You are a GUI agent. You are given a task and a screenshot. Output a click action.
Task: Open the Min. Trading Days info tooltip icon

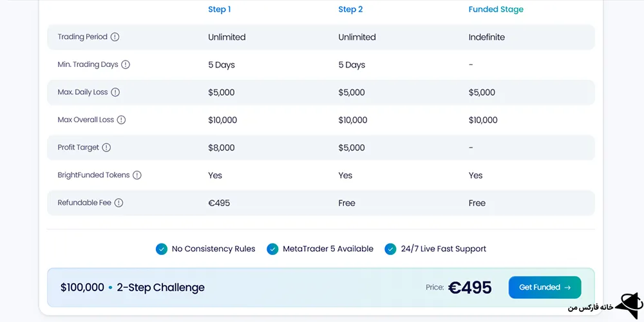[126, 64]
